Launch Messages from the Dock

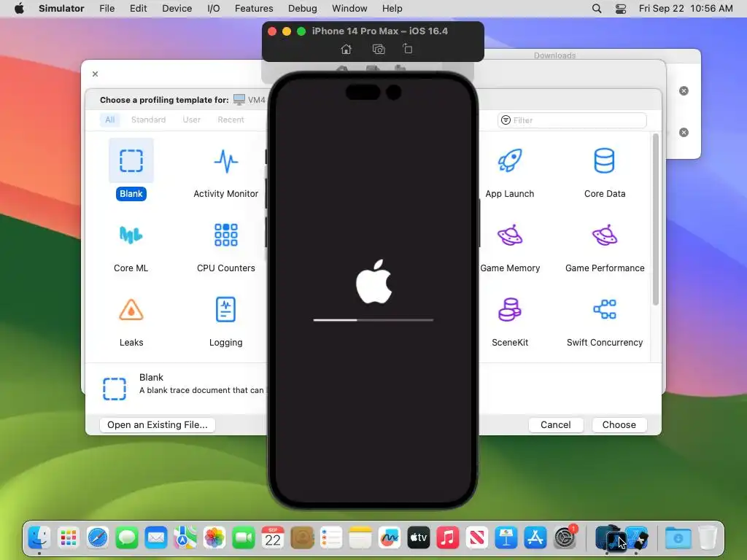pyautogui.click(x=127, y=538)
